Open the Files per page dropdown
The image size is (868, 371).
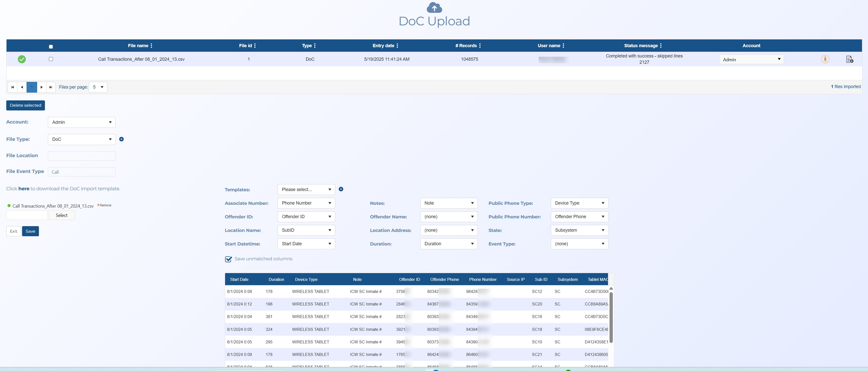[98, 87]
